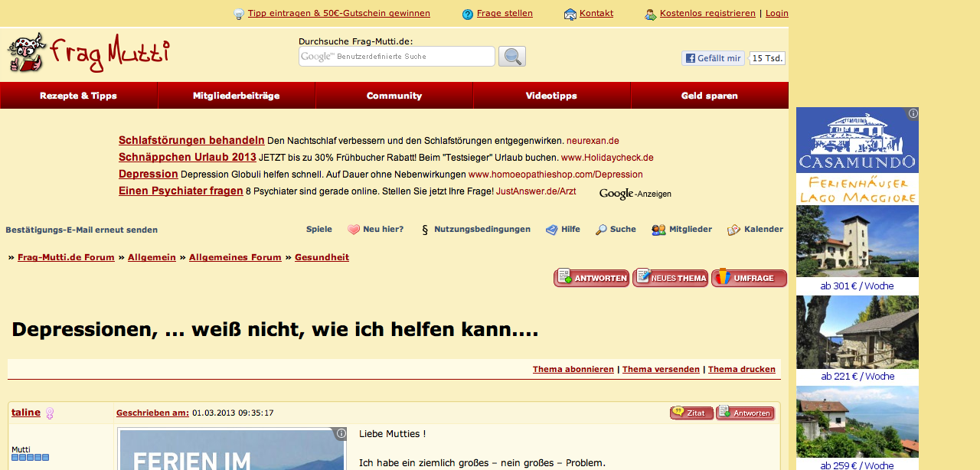Click the Antworten reply button above the thread
Image resolution: width=980 pixels, height=470 pixels.
591,278
